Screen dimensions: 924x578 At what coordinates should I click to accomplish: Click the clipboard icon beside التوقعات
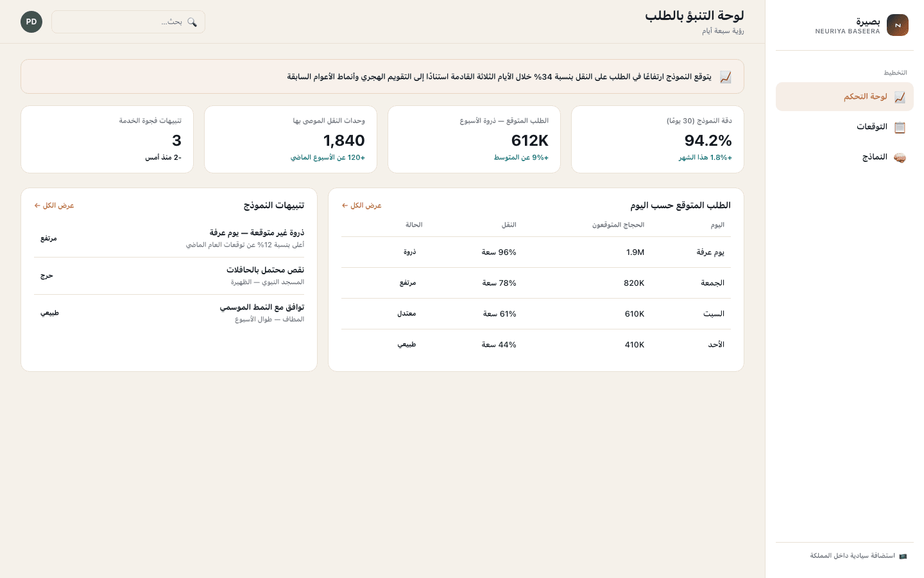(x=900, y=127)
